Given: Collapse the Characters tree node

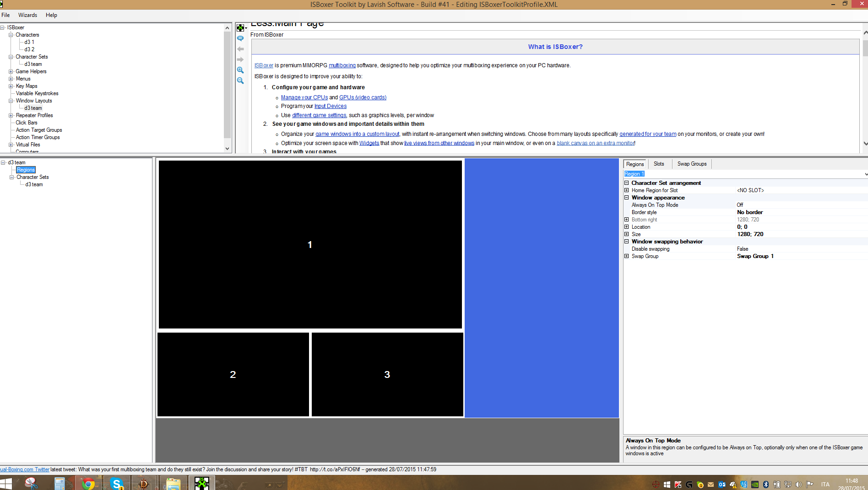Looking at the screenshot, I should tap(11, 35).
